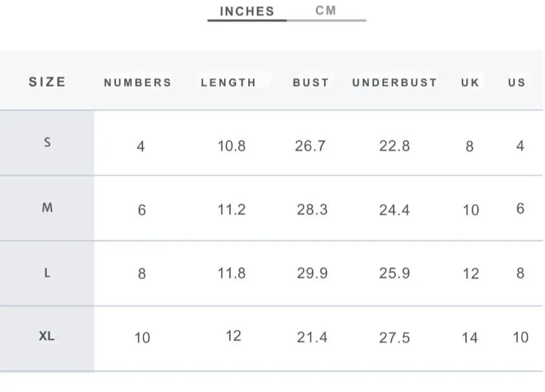Click length value 10.8 in S row
The image size is (545, 392).
(231, 146)
